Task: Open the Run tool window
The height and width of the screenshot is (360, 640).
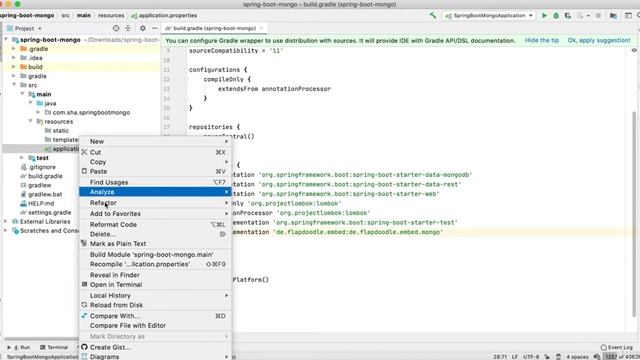Action: click(19, 347)
